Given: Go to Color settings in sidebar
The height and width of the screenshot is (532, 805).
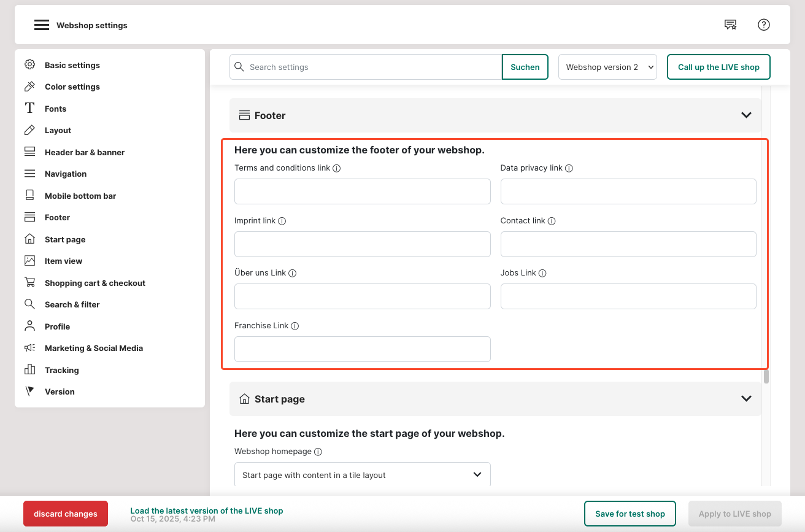Looking at the screenshot, I should 72,87.
